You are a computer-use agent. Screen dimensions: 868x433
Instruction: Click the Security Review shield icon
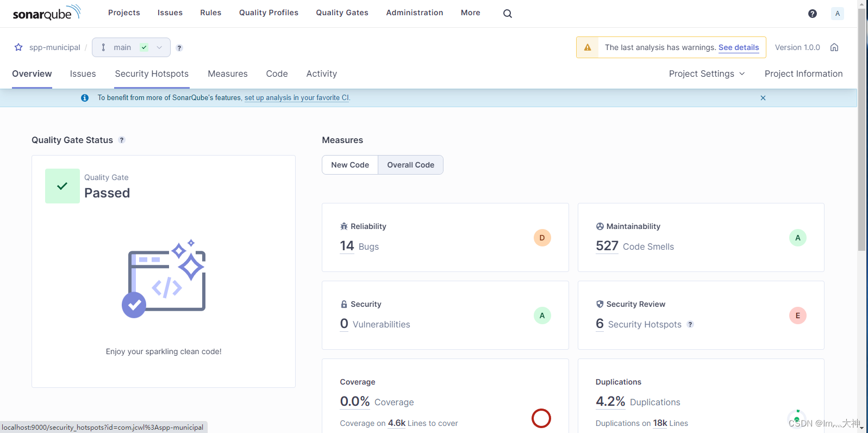[600, 304]
